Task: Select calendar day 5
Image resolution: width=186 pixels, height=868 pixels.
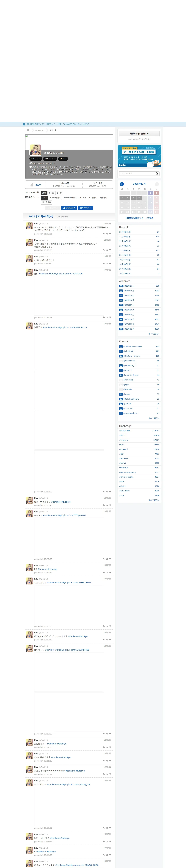Action: pyautogui.click(x=133, y=198)
